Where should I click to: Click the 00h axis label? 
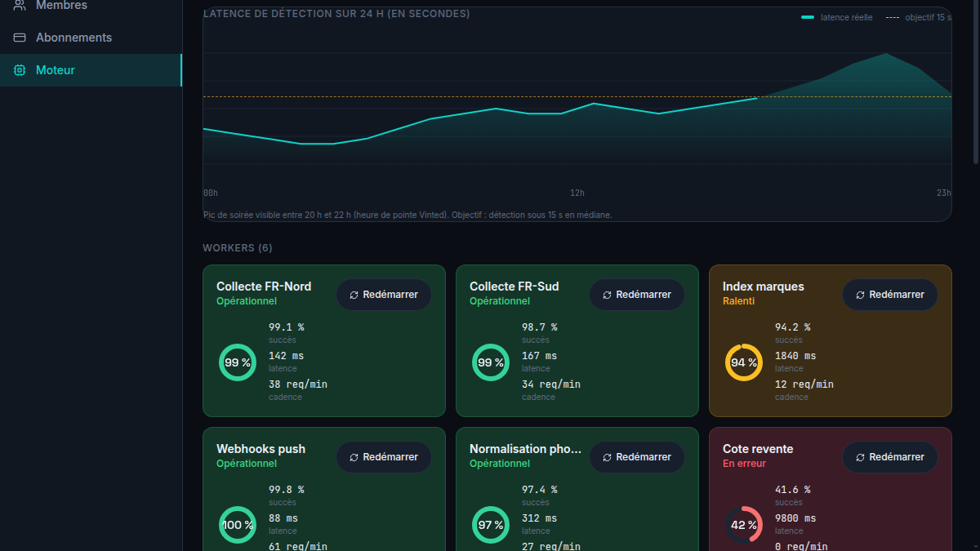(211, 193)
